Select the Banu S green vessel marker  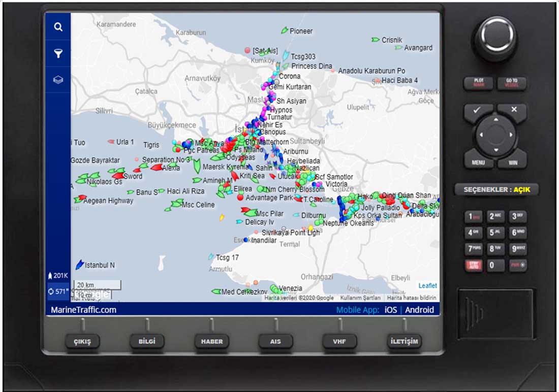pyautogui.click(x=131, y=192)
